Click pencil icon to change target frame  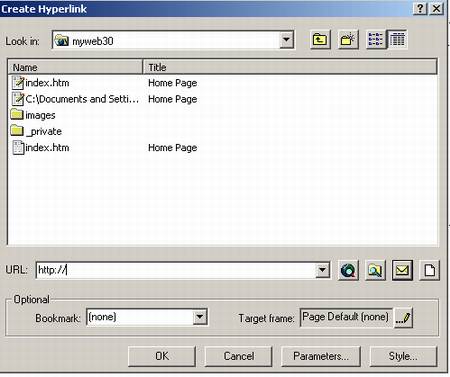click(x=404, y=318)
